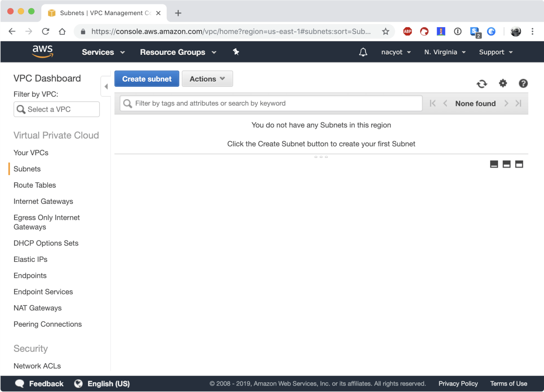Viewport: 544px width, 392px height.
Task: Open Route Tables in sidebar
Action: coord(35,185)
